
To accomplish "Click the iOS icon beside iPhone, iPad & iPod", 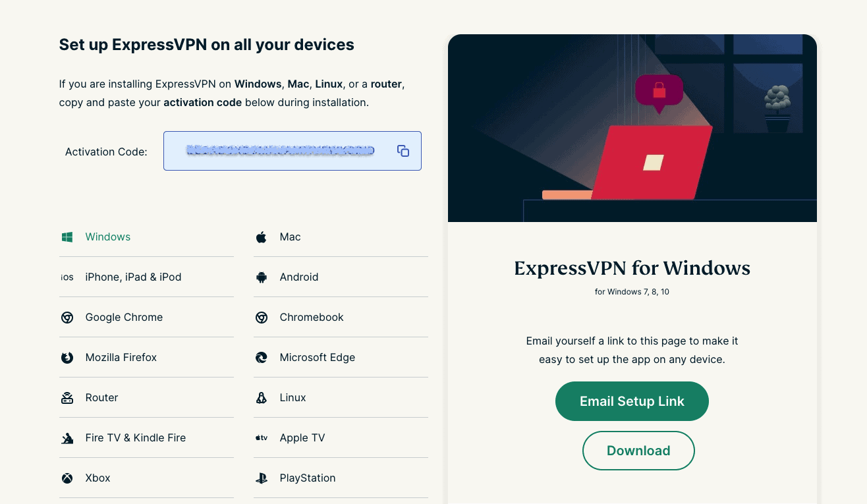I will click(67, 277).
